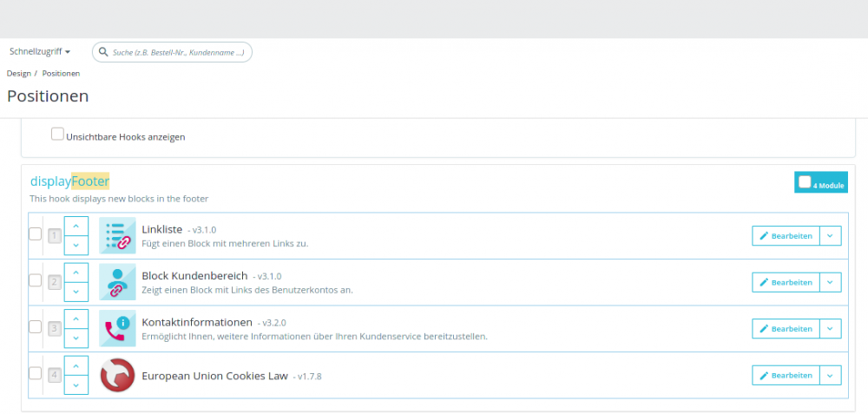
Task: Enable Unsichtbare Hooks anzeigen checkbox
Action: (57, 134)
